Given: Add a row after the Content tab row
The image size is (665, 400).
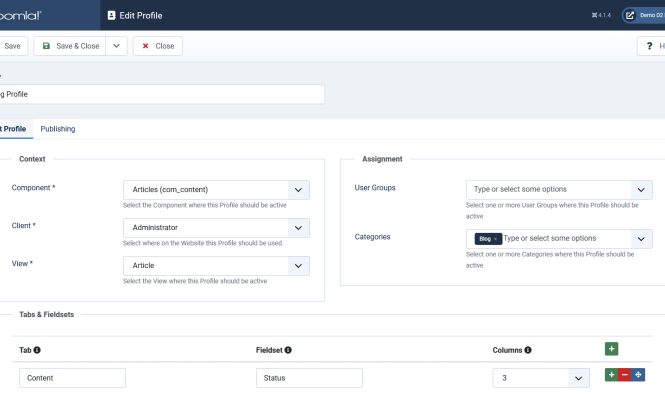Looking at the screenshot, I should [x=611, y=375].
